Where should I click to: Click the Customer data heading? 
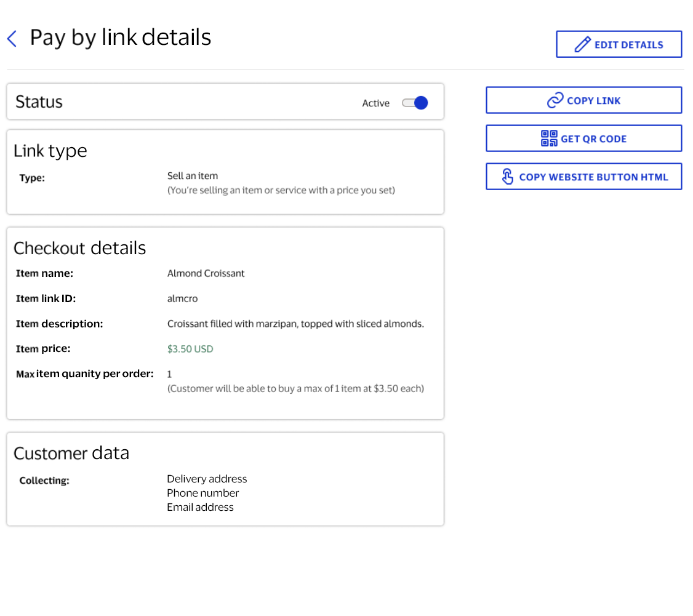(x=71, y=454)
